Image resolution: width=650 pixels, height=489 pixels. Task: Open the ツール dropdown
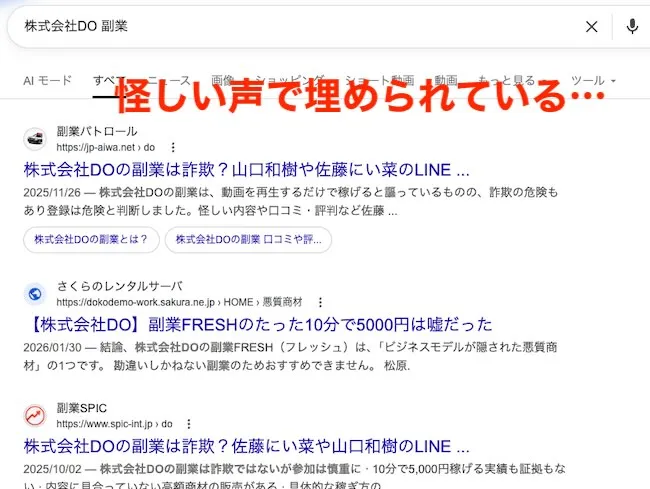coord(593,80)
